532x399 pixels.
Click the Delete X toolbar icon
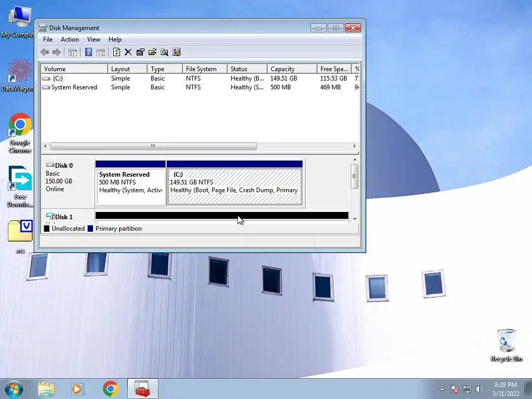coord(128,52)
